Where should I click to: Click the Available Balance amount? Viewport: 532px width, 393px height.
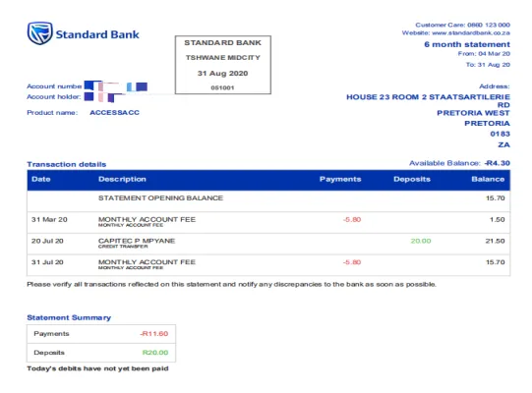click(497, 163)
